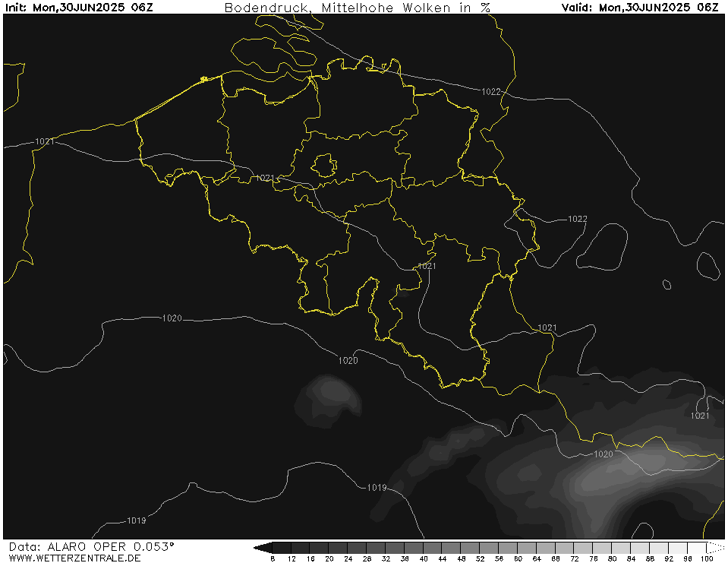728x563 pixels.
Task: Open the WWW.WETTERZENTRALE.DE link text
Action: point(74,558)
